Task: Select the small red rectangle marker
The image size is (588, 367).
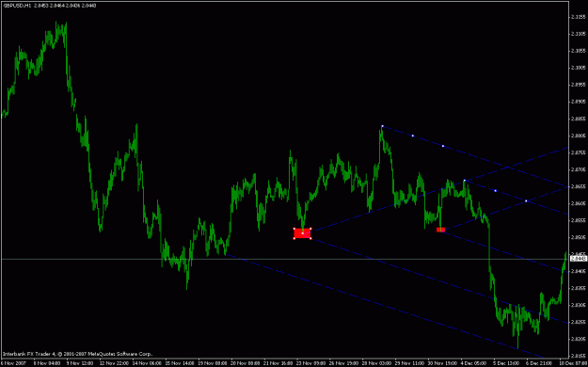Action: coord(440,230)
